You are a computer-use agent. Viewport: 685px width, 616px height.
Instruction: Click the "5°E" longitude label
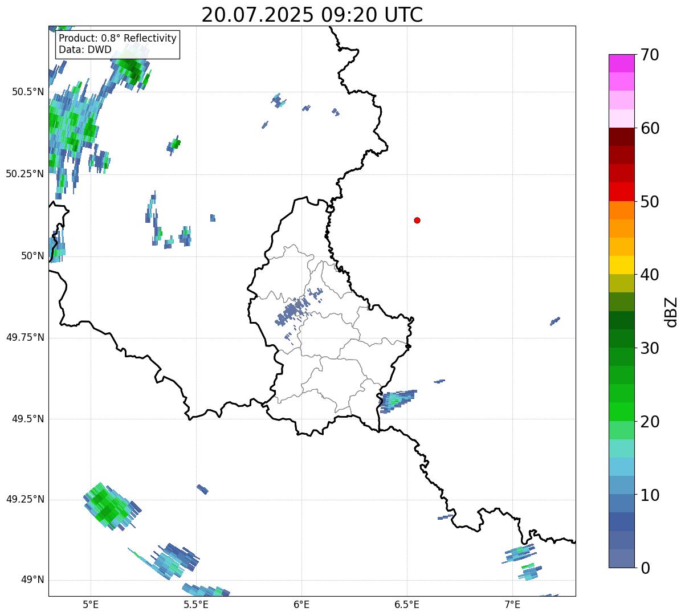click(x=91, y=604)
